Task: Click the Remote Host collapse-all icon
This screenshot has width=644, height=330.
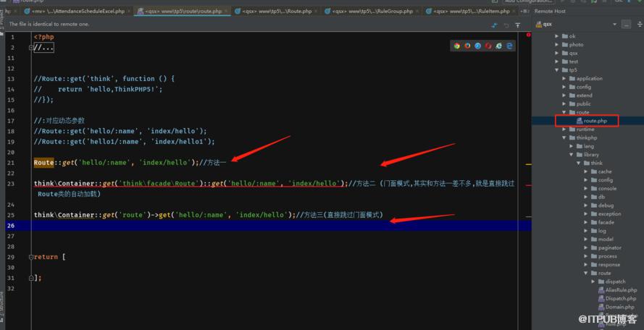Action: 640,25
